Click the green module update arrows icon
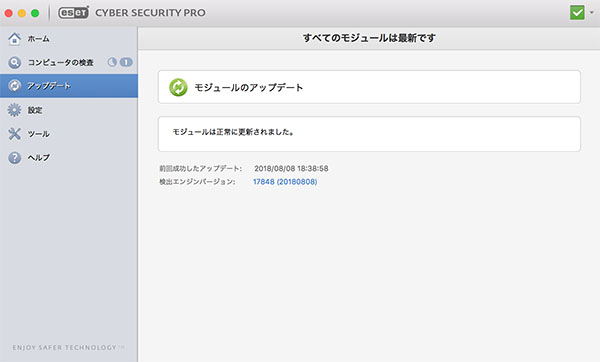 (178, 87)
